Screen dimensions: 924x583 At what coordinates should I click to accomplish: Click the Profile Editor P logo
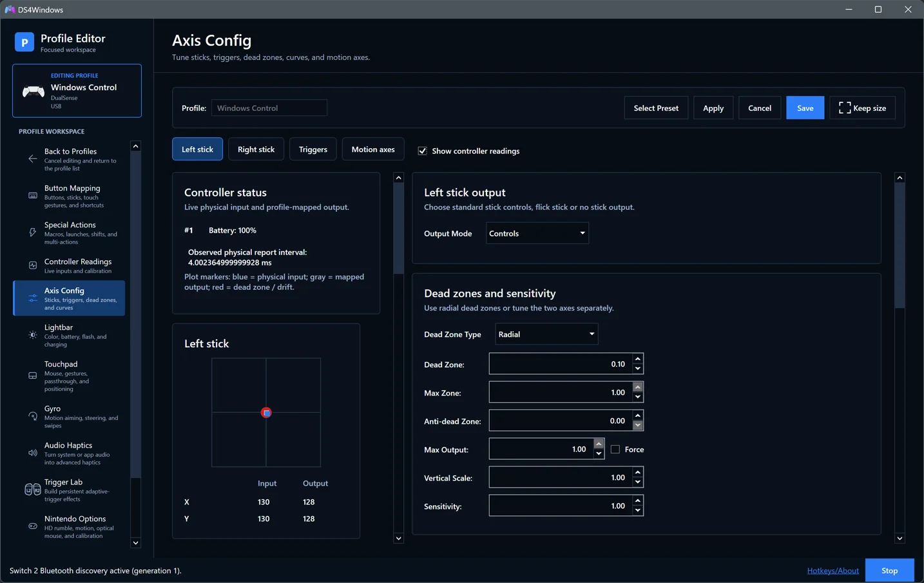pos(24,43)
